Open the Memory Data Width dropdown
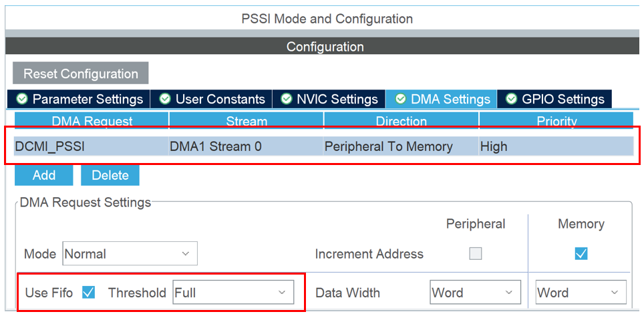Screen dimensions: 644x316 [x=581, y=293]
